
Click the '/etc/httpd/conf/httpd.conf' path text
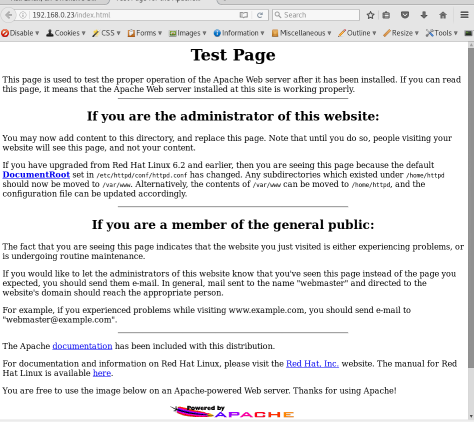[142, 175]
